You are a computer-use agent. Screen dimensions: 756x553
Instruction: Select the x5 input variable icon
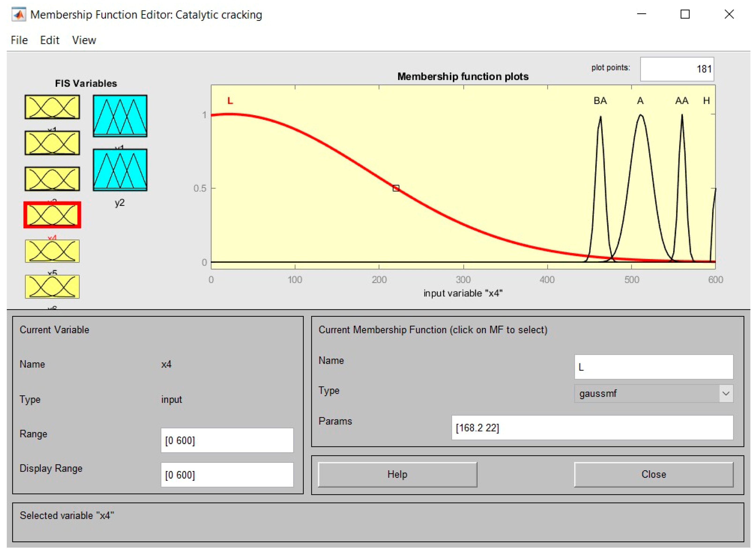coord(52,251)
